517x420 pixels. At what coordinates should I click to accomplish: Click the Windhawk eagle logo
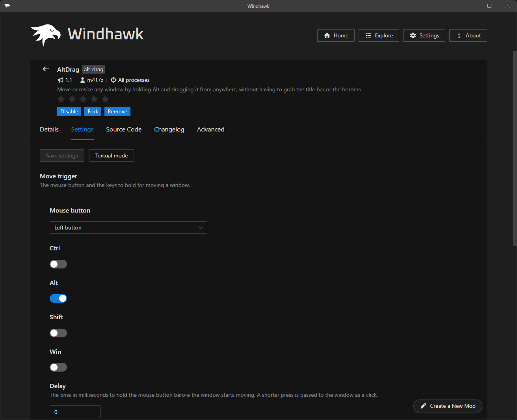46,35
